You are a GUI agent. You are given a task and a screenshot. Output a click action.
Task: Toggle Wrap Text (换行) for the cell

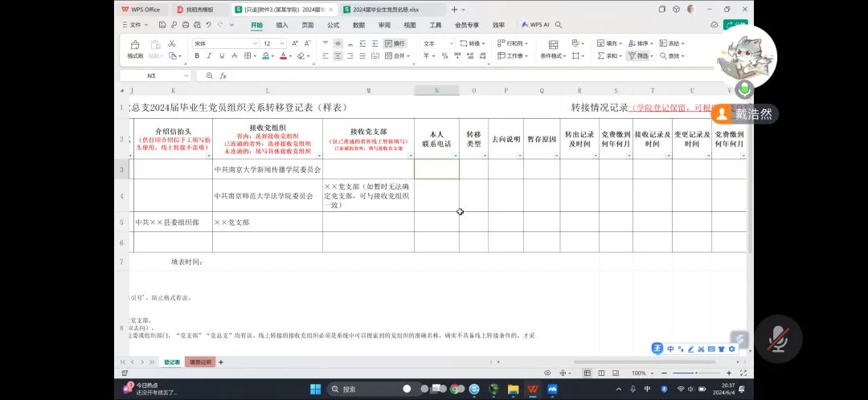(x=395, y=43)
